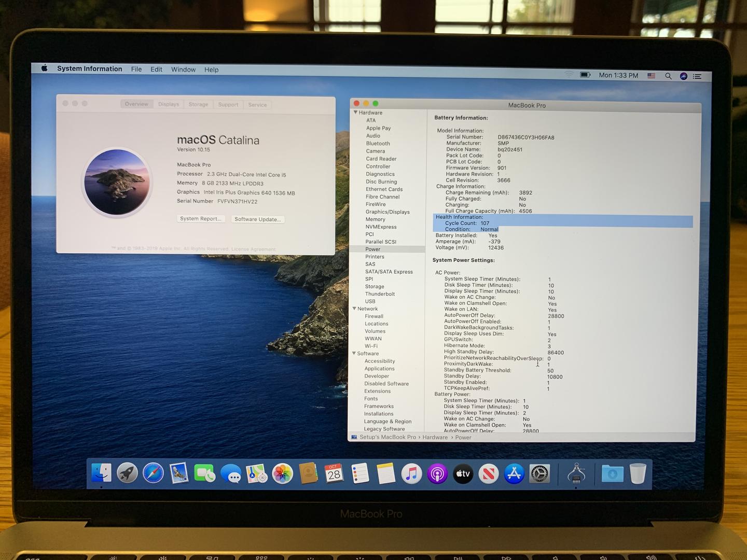Image resolution: width=747 pixels, height=560 pixels.
Task: Click battery status icon in menu bar
Action: (586, 75)
